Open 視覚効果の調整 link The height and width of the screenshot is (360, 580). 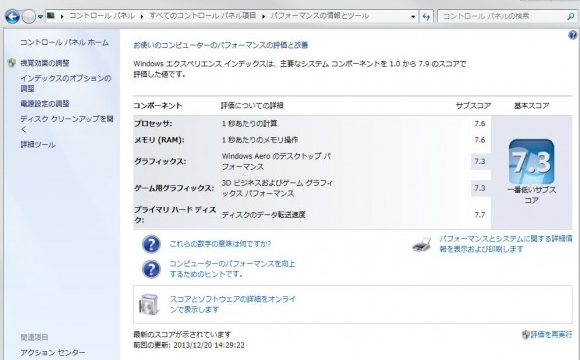point(45,63)
